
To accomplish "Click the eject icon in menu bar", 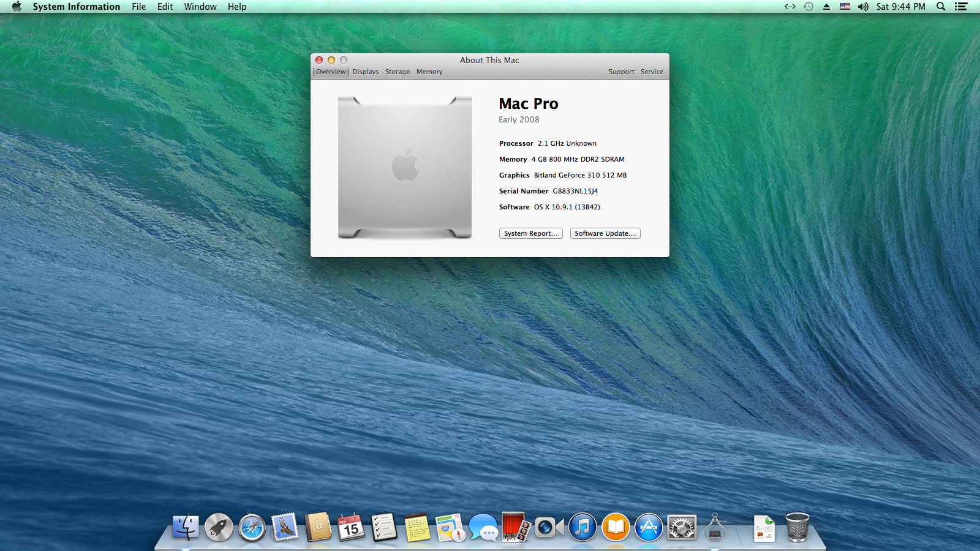I will point(826,7).
